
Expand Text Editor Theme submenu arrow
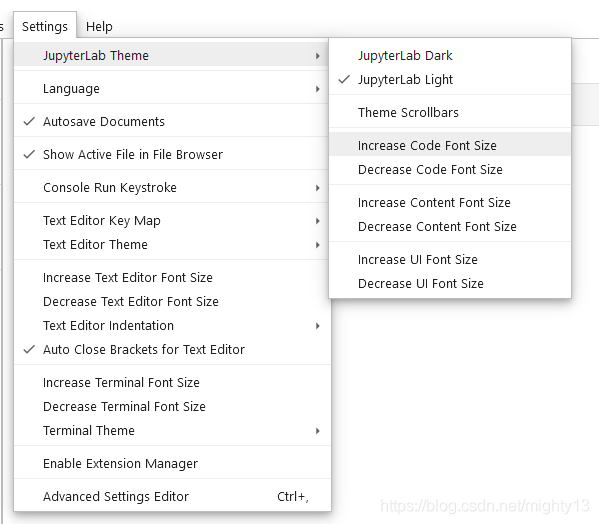coord(317,245)
